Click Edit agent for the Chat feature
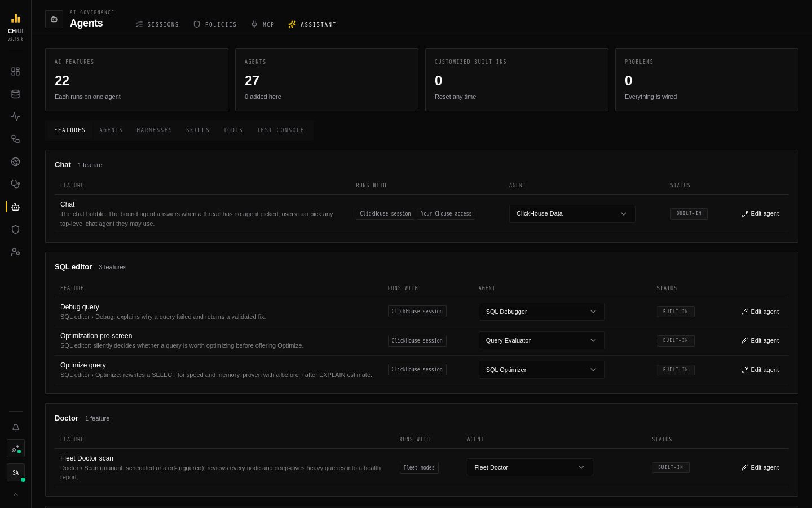Viewport: 812px width, 508px height. (760, 214)
